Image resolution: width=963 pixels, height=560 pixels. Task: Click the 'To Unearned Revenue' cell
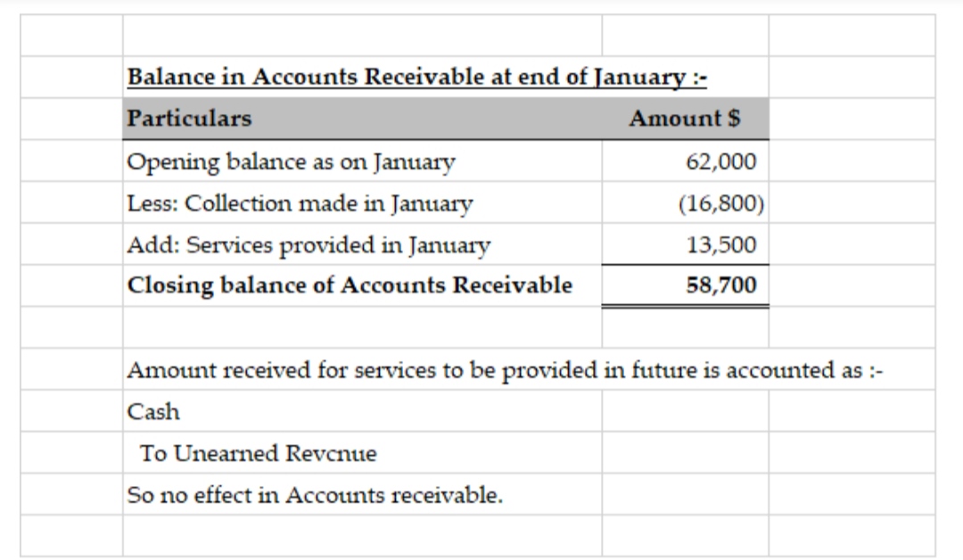pyautogui.click(x=258, y=454)
